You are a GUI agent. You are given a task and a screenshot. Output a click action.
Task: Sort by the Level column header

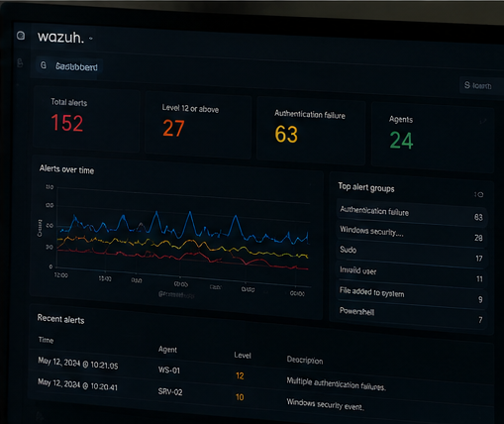point(243,355)
